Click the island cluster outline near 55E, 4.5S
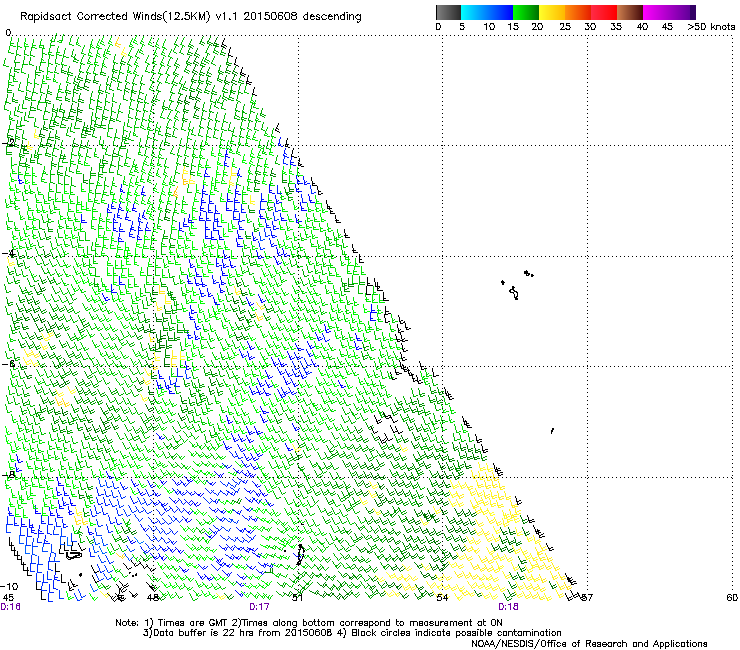Image resolution: width=740 pixels, height=650 pixels. 517,285
